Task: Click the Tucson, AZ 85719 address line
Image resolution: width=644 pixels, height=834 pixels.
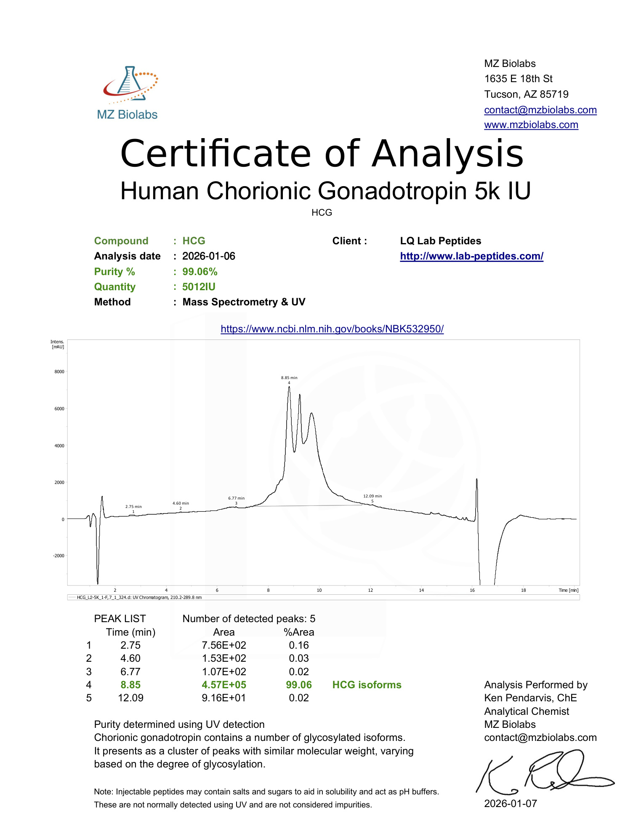Action: tap(526, 94)
